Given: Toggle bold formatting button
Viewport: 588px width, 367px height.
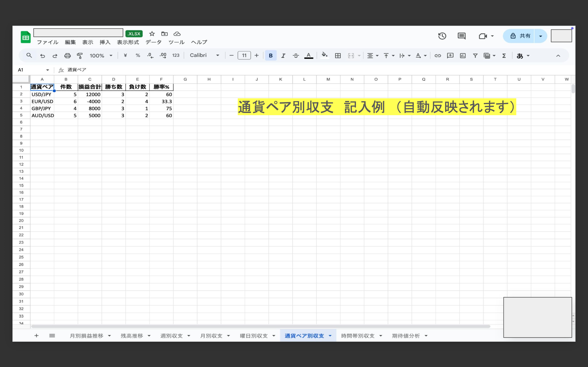Looking at the screenshot, I should [271, 56].
